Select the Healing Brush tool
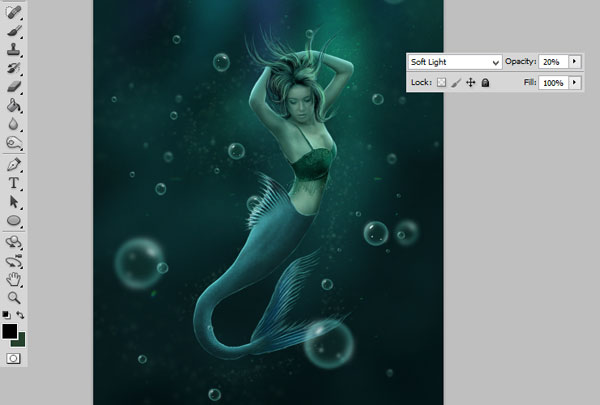Image resolution: width=600 pixels, height=405 pixels. [13, 12]
